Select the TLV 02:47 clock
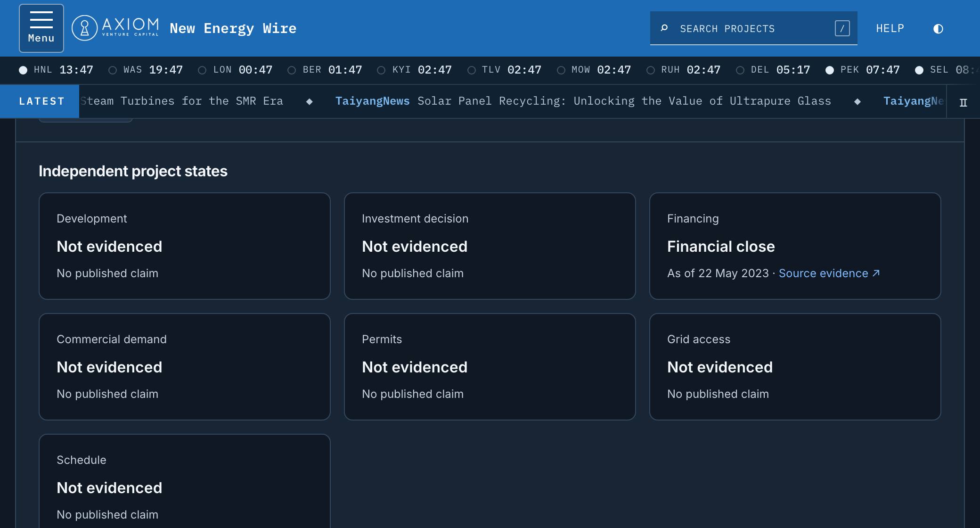The width and height of the screenshot is (980, 528). (504, 70)
